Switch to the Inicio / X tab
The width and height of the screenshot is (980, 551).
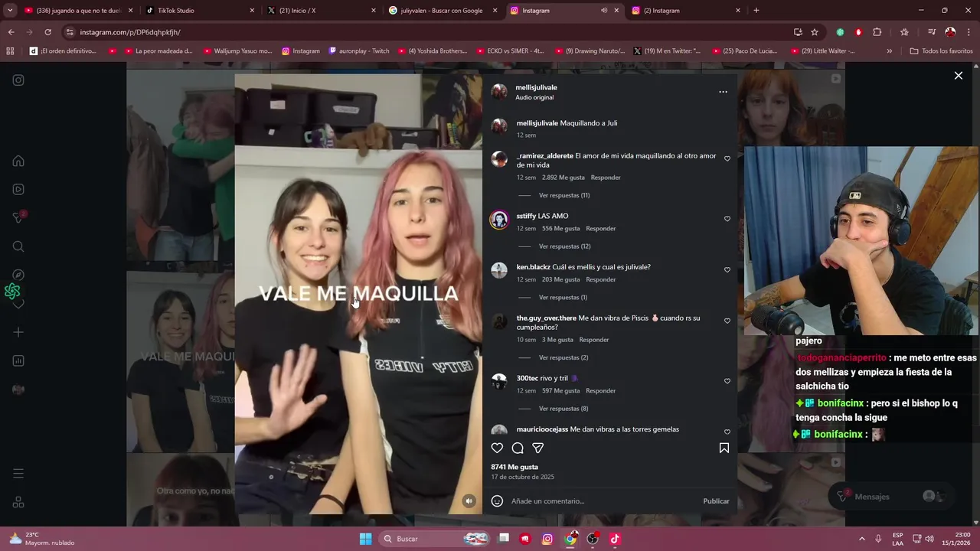click(x=322, y=11)
